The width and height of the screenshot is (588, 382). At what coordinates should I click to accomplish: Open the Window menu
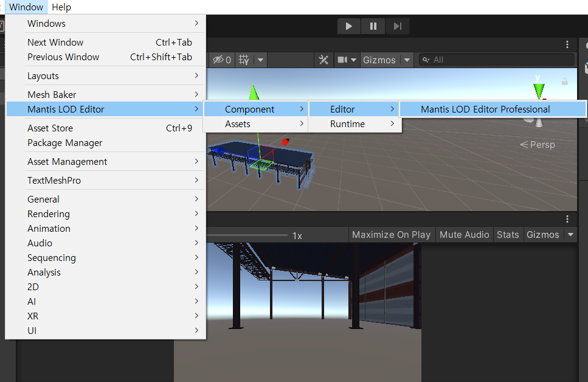pos(26,7)
